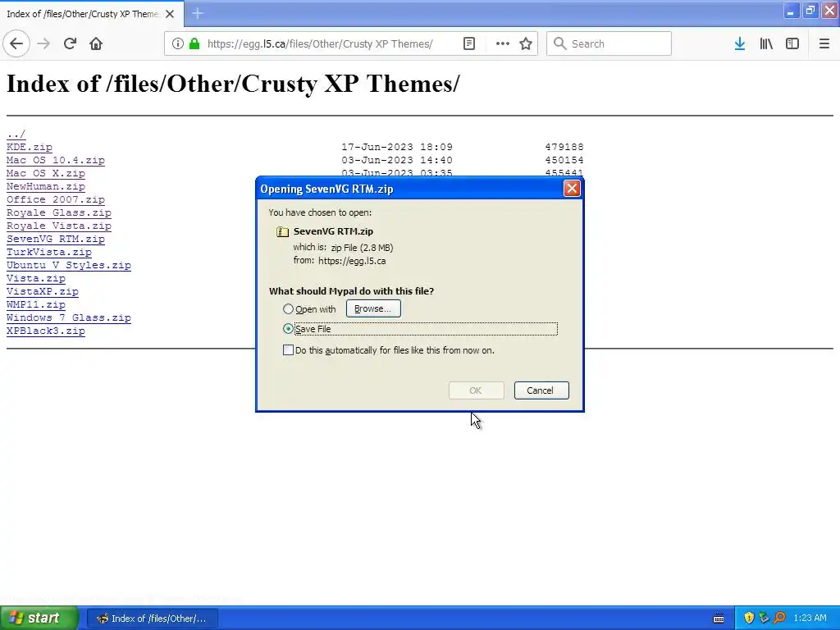Download TurkVista.zip

coord(48,252)
